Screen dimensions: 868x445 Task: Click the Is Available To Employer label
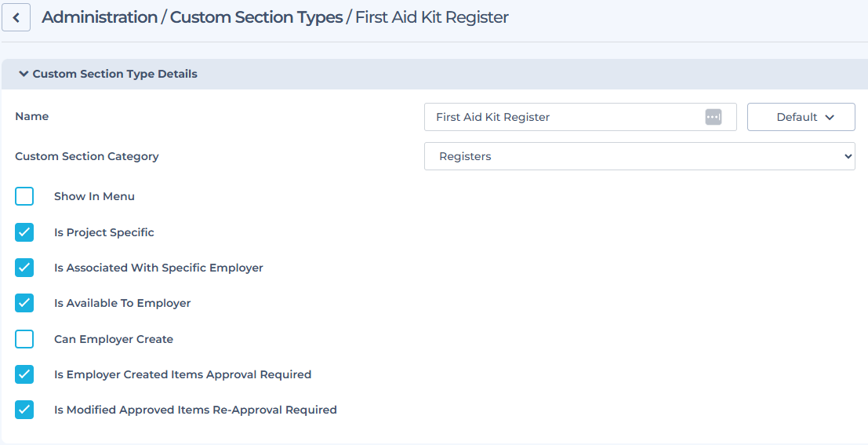[122, 303]
